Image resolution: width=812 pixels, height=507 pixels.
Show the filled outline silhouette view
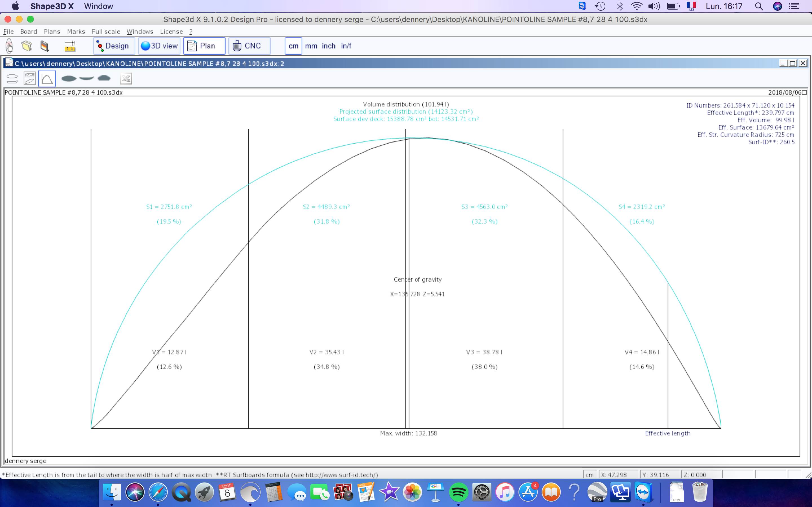click(x=69, y=79)
